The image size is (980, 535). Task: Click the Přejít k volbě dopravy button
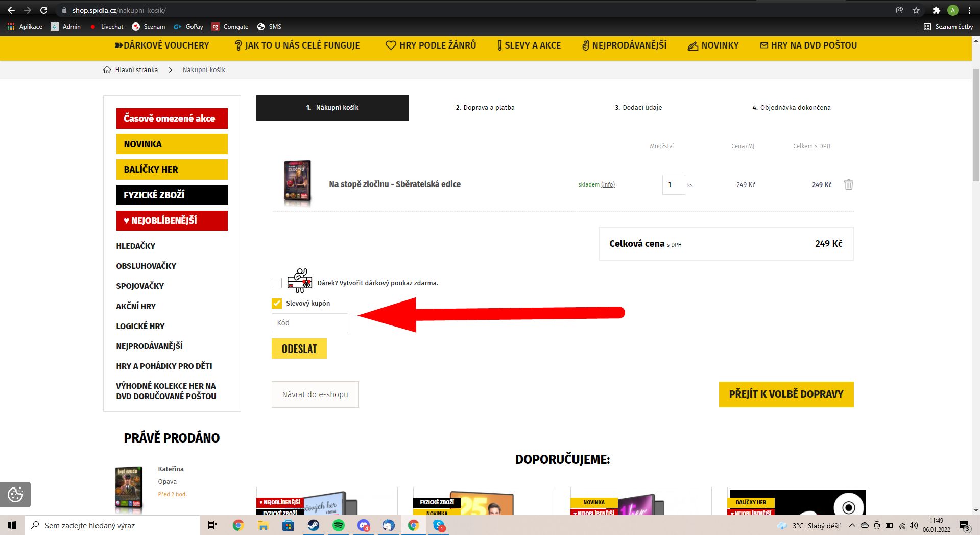(x=786, y=394)
